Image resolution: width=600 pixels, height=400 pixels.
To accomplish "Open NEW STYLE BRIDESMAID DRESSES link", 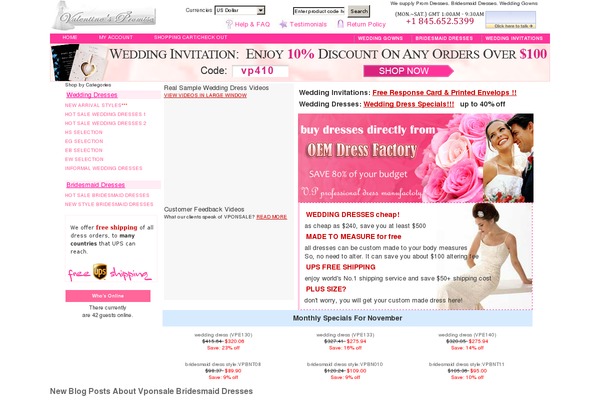I will [x=109, y=204].
